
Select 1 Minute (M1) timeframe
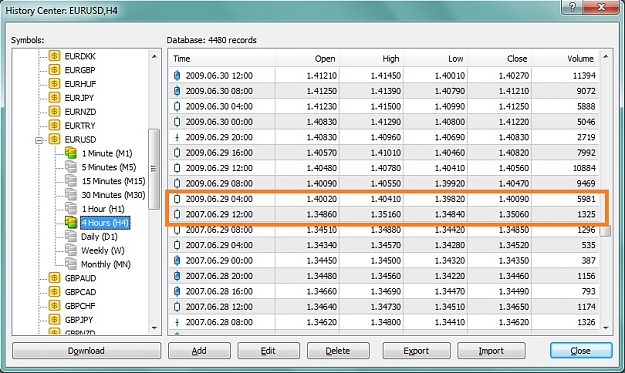(x=107, y=153)
